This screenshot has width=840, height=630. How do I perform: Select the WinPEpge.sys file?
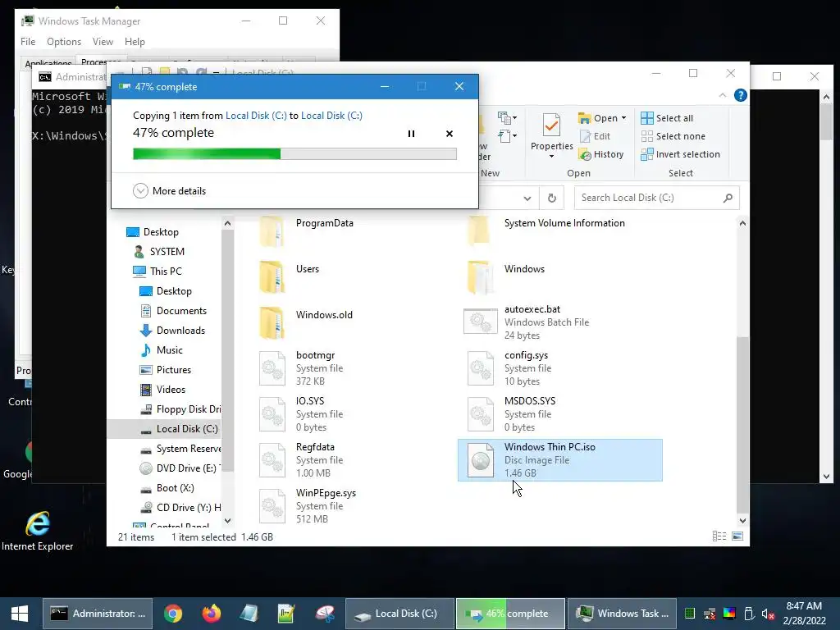[308, 506]
